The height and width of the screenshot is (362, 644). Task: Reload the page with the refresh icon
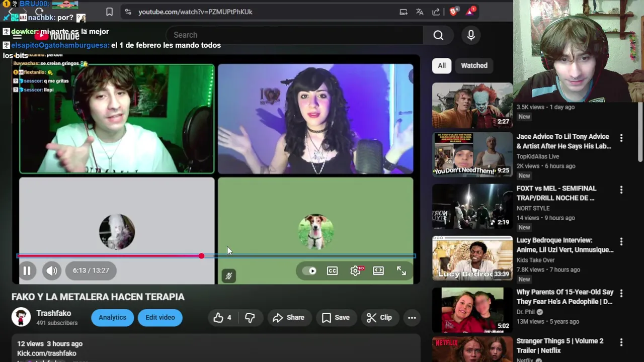pyautogui.click(x=39, y=12)
